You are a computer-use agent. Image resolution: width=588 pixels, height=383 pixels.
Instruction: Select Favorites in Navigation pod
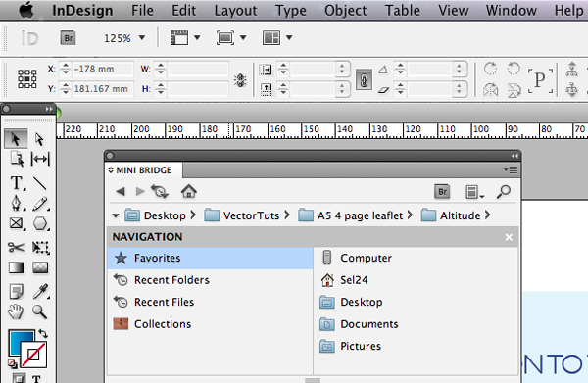tap(210, 258)
